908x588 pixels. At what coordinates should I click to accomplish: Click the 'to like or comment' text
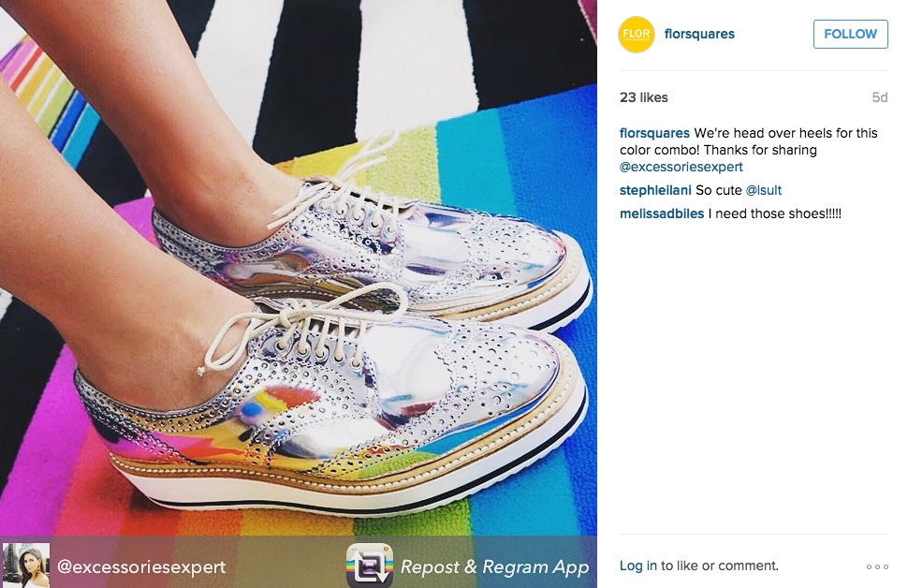[x=720, y=566]
